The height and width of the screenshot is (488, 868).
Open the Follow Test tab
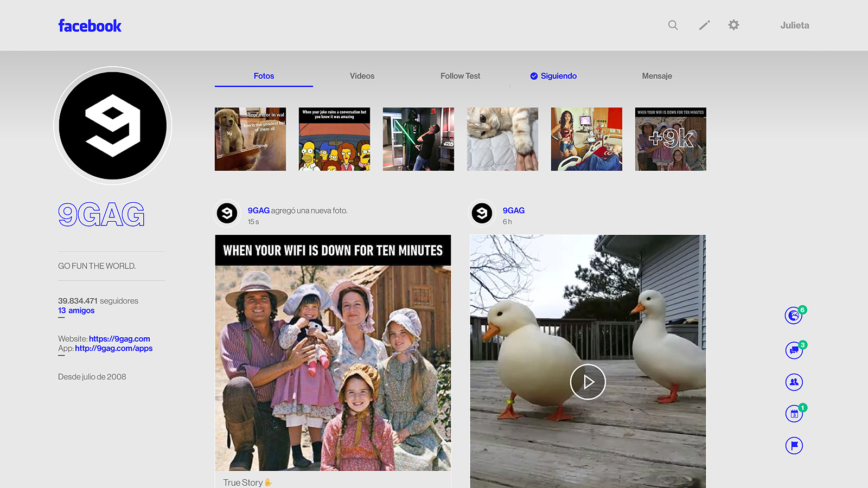(460, 76)
